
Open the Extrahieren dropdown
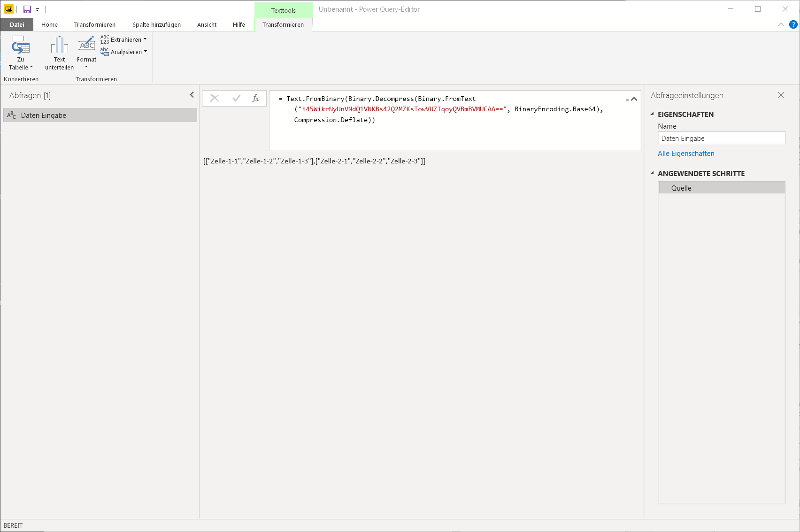[x=124, y=39]
